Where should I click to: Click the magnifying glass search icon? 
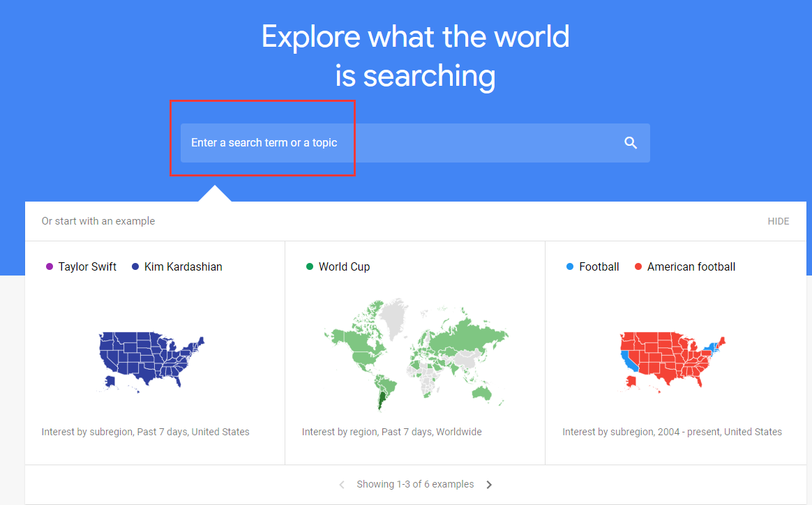[631, 143]
